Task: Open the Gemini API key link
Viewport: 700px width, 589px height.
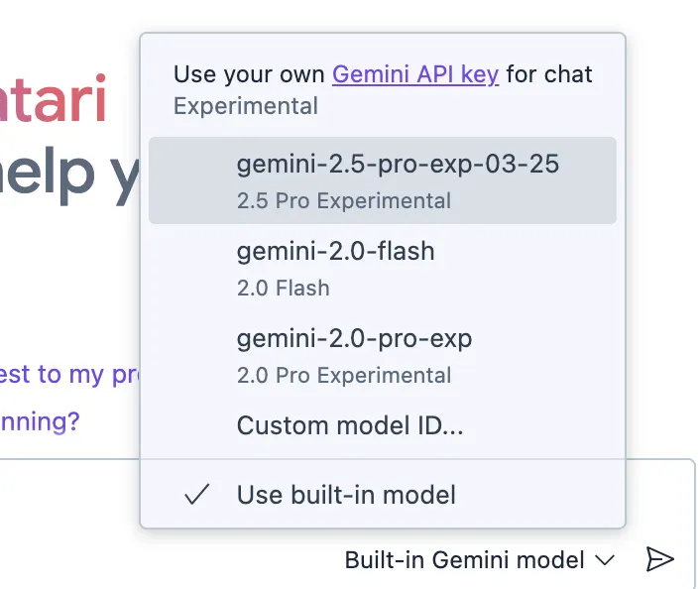Action: pos(414,74)
